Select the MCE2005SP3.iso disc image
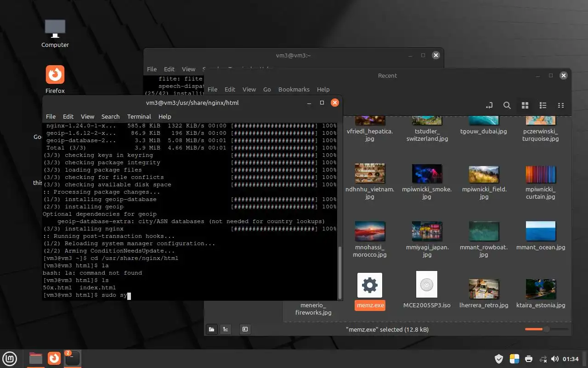Image resolution: width=588 pixels, height=368 pixels. point(427,285)
